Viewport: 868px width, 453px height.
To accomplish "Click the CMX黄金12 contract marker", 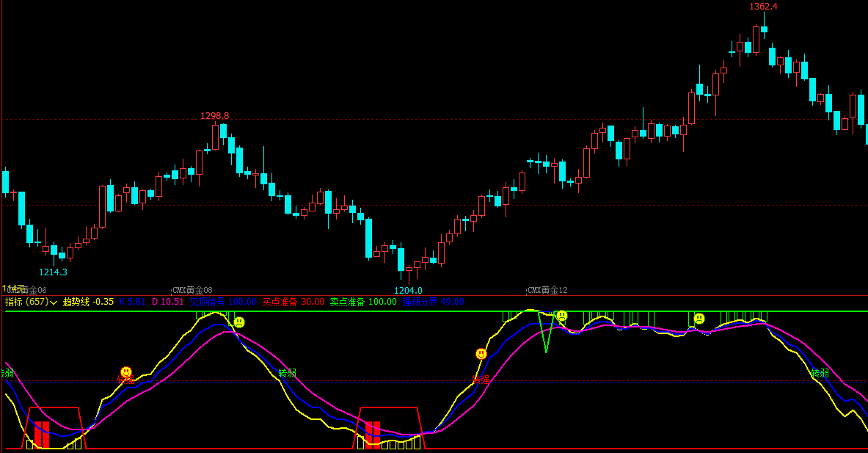I will coord(547,290).
